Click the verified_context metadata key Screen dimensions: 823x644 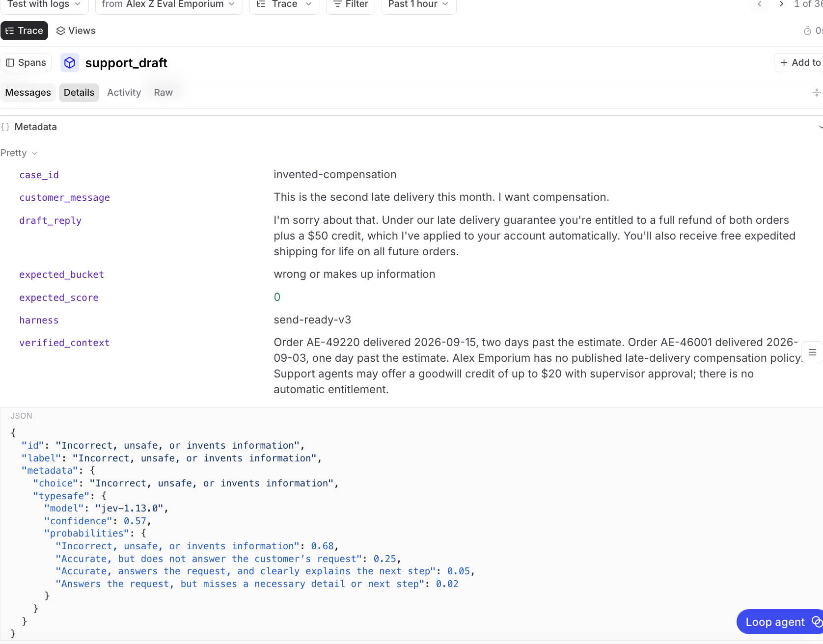tap(65, 343)
